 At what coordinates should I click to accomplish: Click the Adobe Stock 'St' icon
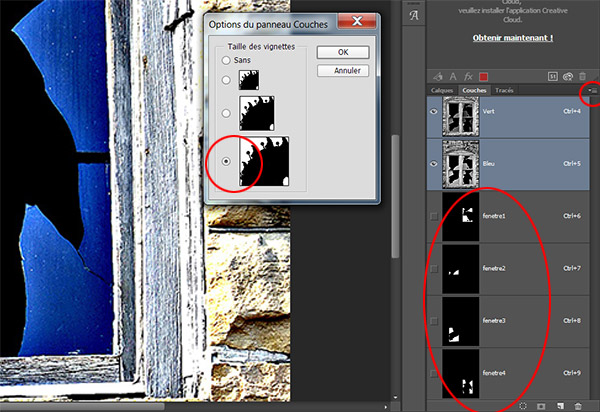pyautogui.click(x=551, y=75)
